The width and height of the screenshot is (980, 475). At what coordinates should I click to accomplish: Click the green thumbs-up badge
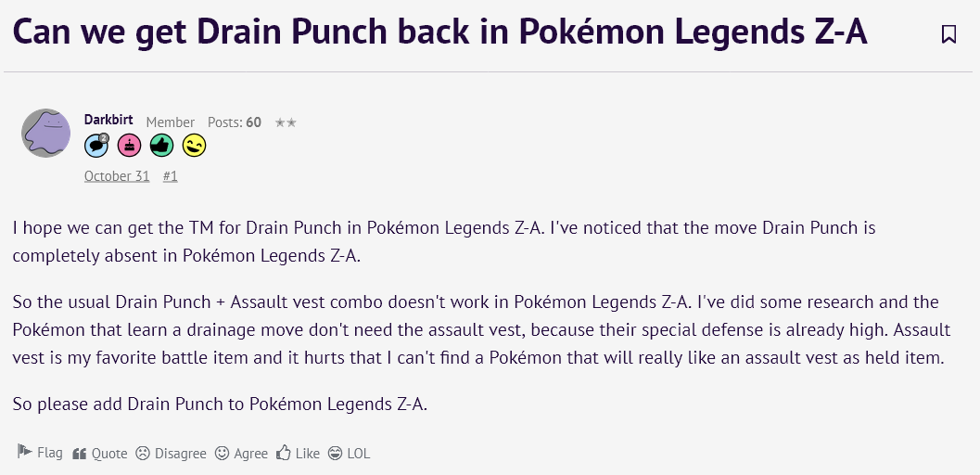(x=162, y=145)
